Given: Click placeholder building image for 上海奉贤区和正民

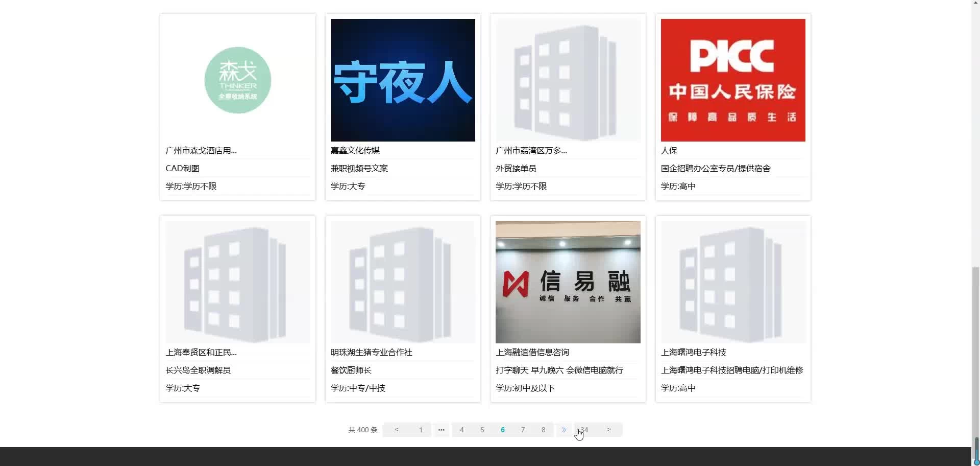Looking at the screenshot, I should tap(237, 282).
